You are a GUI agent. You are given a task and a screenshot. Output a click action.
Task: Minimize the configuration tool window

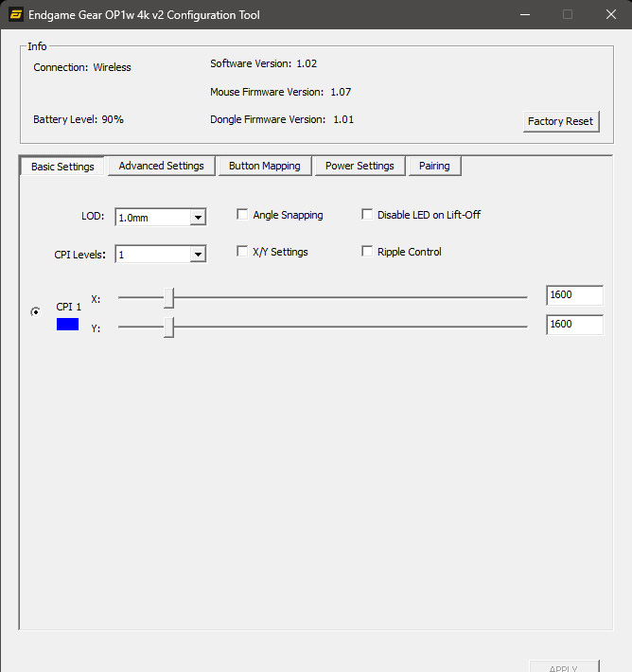point(524,14)
